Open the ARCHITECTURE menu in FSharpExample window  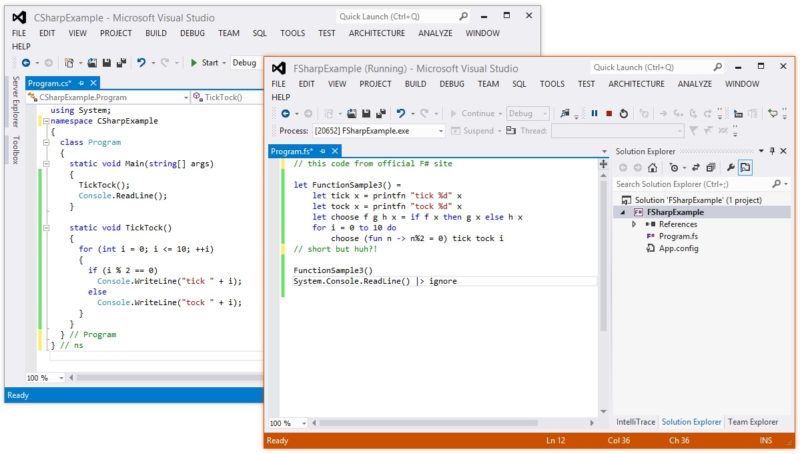pyautogui.click(x=636, y=84)
